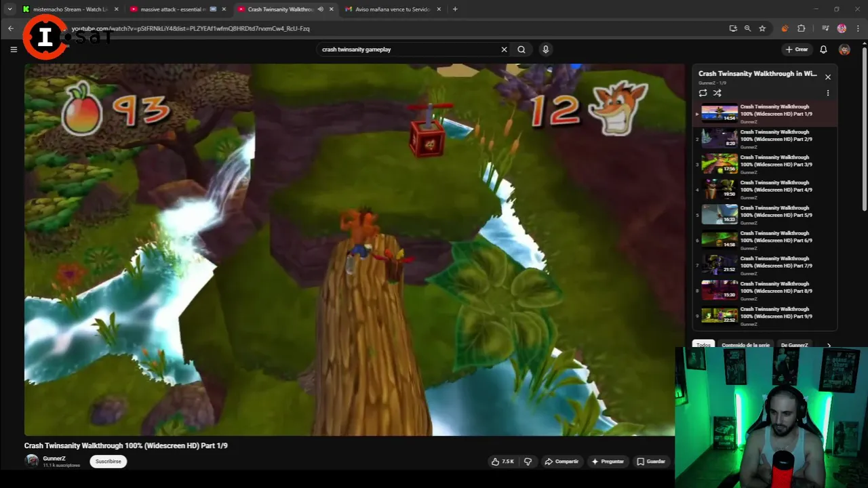Click the install app icon in address bar
Screen dimensions: 868x488
coord(733,28)
